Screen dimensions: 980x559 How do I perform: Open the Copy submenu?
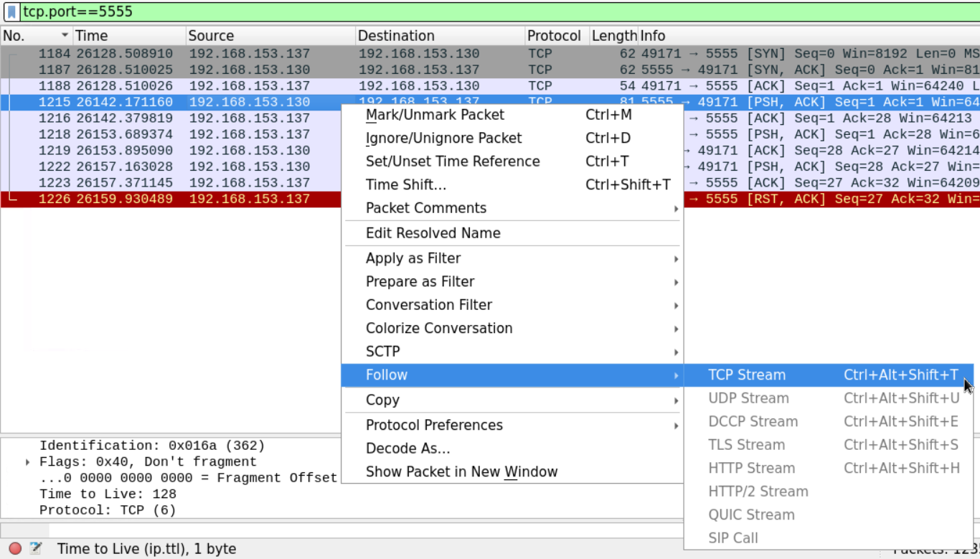click(382, 400)
